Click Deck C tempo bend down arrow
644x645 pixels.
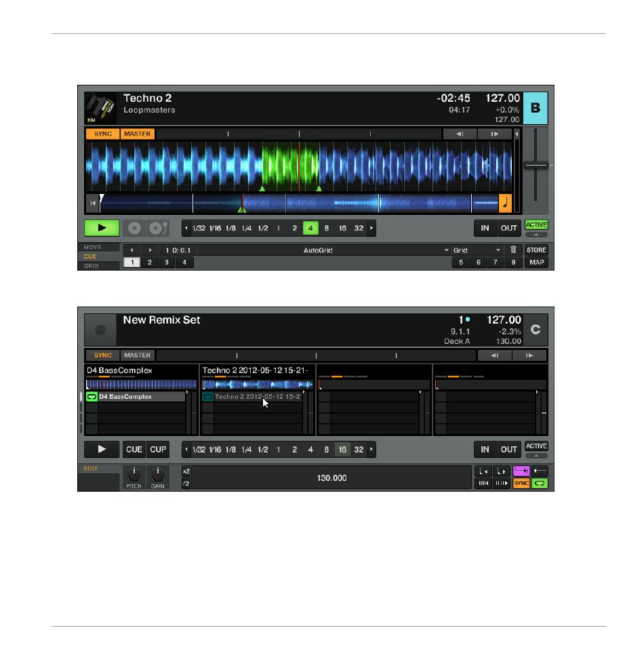tap(495, 355)
